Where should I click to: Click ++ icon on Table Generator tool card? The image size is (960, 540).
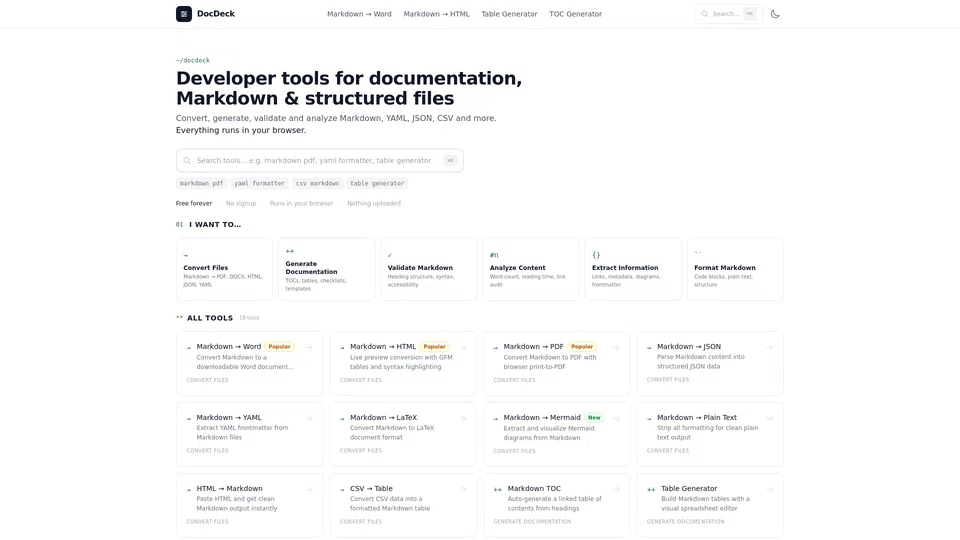[x=651, y=489]
